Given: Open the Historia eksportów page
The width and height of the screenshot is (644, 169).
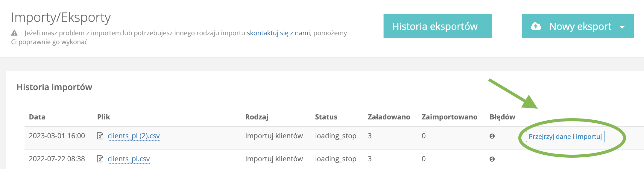Looking at the screenshot, I should pyautogui.click(x=438, y=26).
